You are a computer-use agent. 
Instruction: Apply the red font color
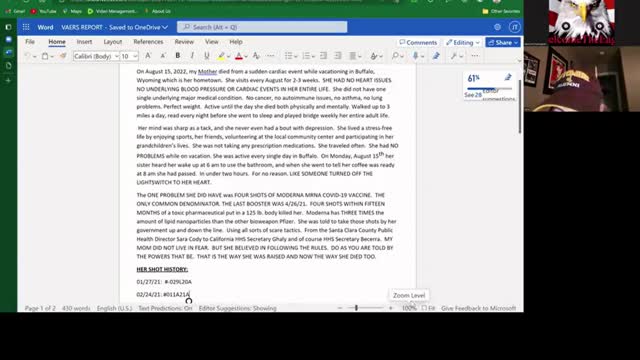pos(239,56)
